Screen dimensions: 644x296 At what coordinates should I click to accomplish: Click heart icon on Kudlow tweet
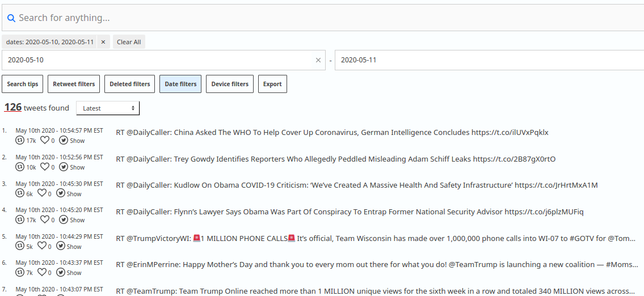click(42, 193)
